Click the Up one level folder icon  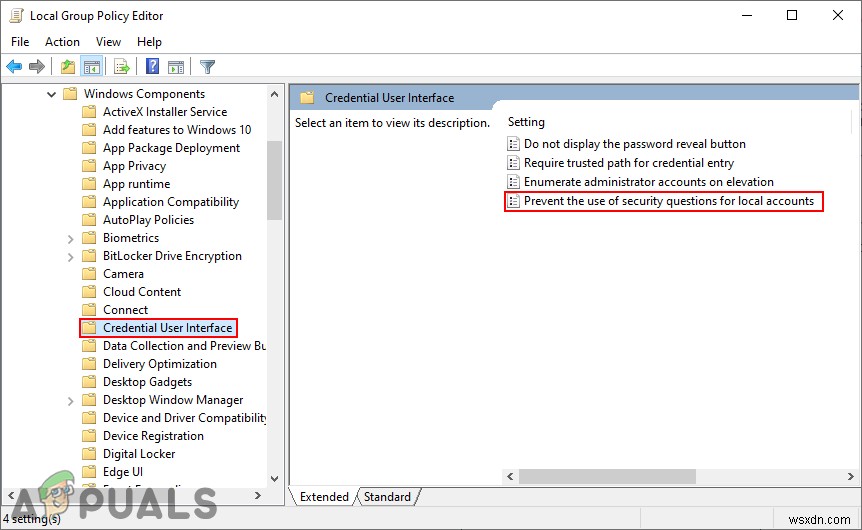(68, 67)
